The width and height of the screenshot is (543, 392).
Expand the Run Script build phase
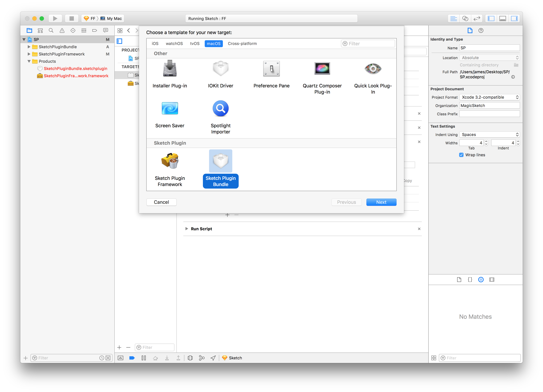(187, 229)
